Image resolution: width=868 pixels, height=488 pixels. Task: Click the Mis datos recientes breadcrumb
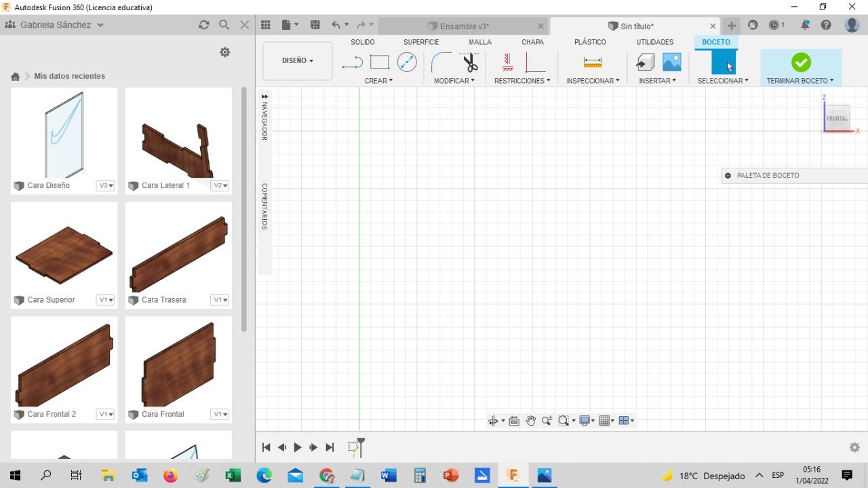(69, 76)
